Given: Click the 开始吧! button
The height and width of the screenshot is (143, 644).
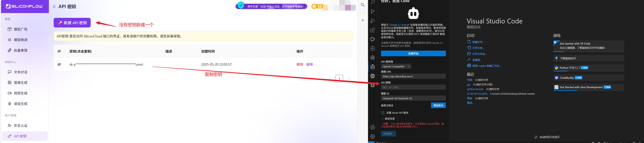Looking at the screenshot, I should tap(388, 134).
